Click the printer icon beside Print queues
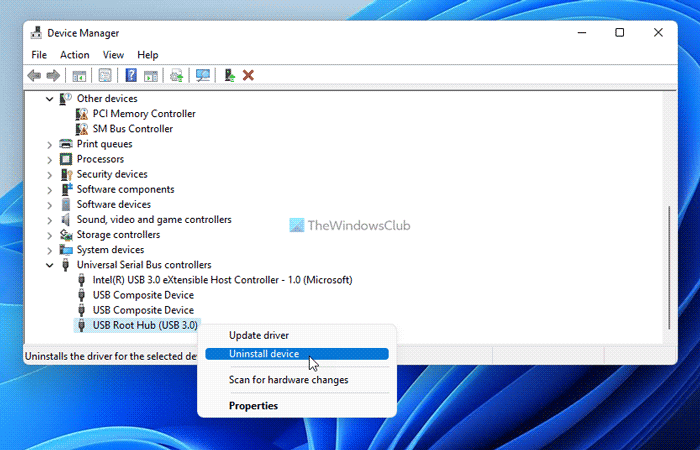The image size is (700, 450). click(66, 144)
